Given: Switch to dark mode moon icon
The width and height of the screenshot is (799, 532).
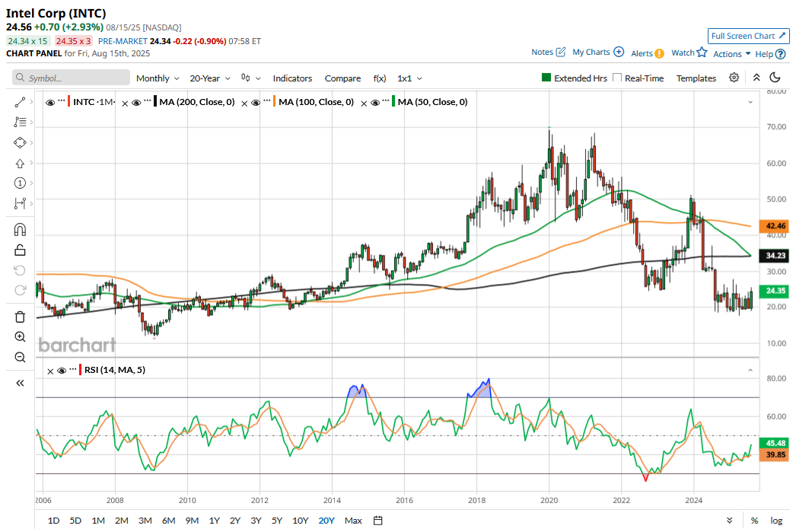Looking at the screenshot, I should tap(775, 78).
